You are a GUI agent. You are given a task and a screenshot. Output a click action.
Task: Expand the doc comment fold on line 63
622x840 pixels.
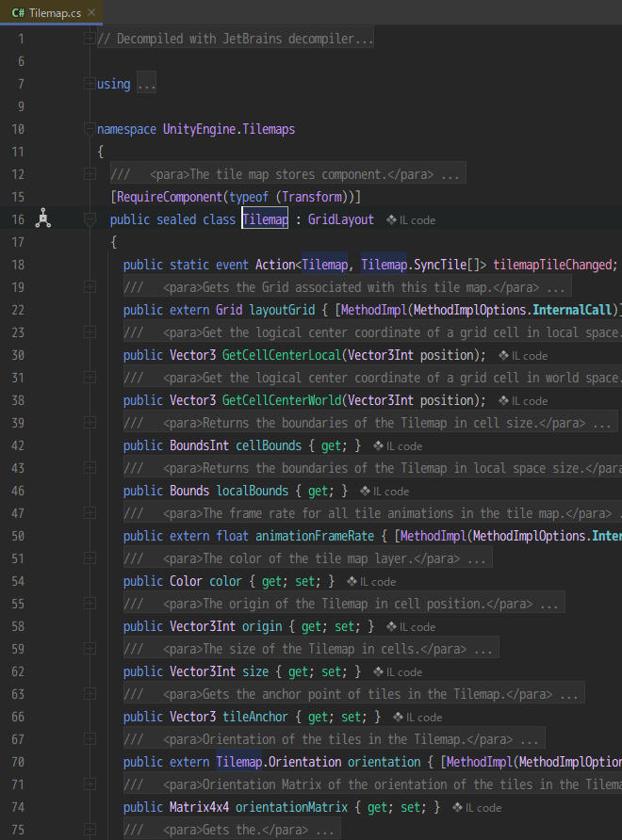coord(90,694)
